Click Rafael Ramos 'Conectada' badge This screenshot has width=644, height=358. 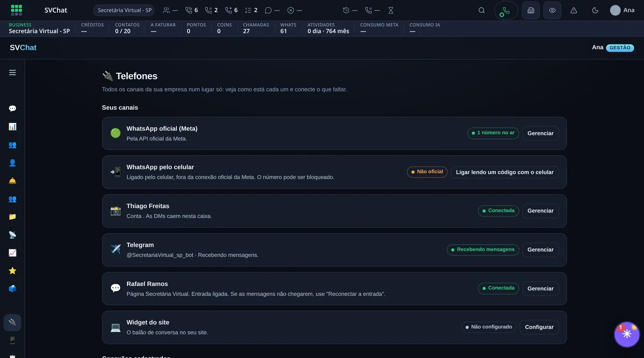pyautogui.click(x=498, y=288)
